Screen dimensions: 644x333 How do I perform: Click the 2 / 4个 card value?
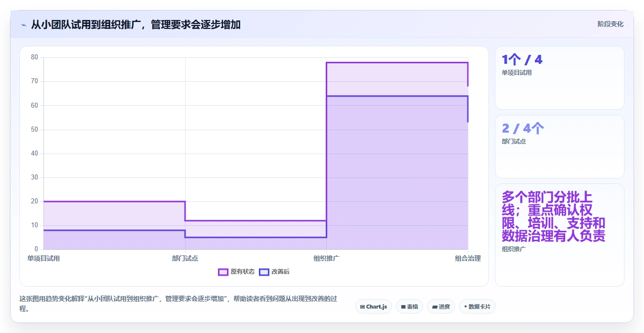tap(523, 129)
